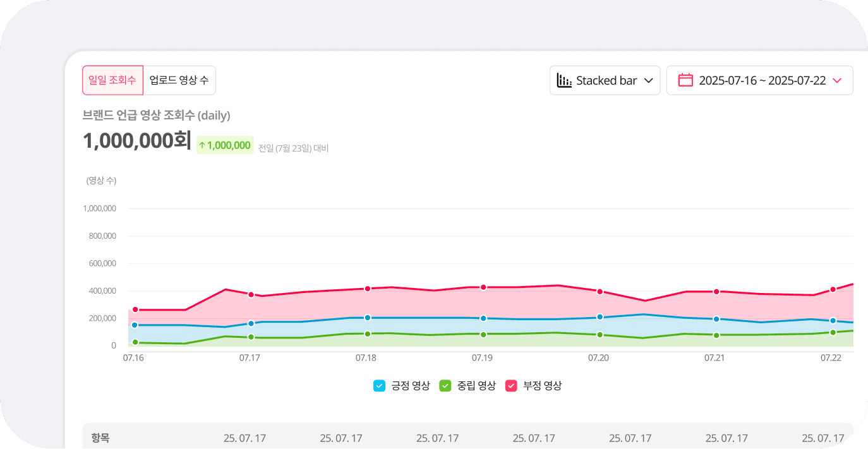Click the calendar icon in date picker
The width and height of the screenshot is (868, 449).
point(685,80)
